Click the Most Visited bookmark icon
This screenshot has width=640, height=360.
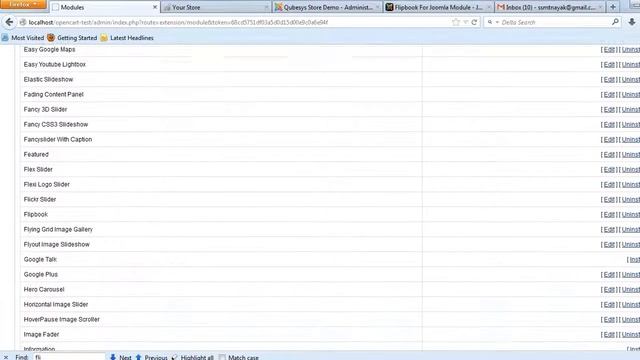tap(5, 38)
